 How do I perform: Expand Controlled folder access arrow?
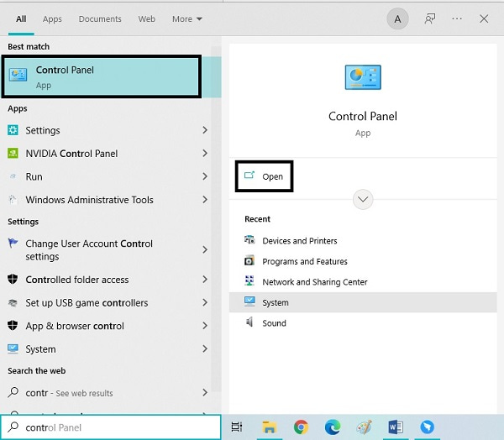(205, 280)
